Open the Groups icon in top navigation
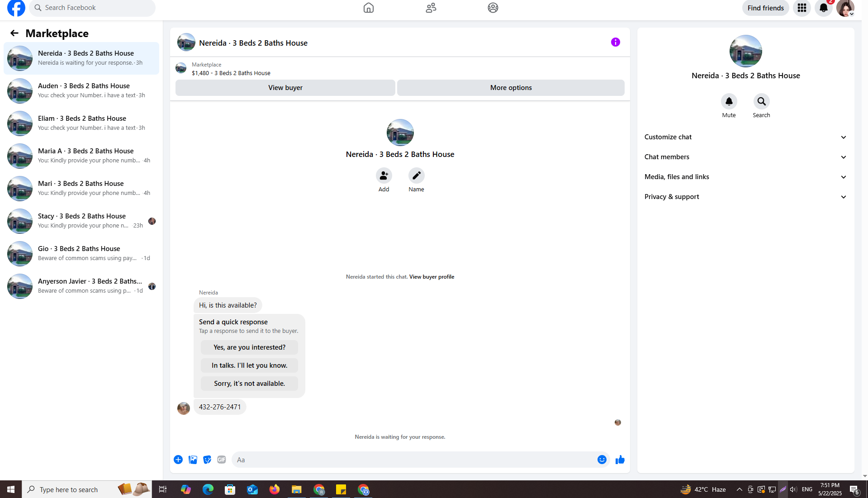This screenshot has width=868, height=498. (x=493, y=8)
